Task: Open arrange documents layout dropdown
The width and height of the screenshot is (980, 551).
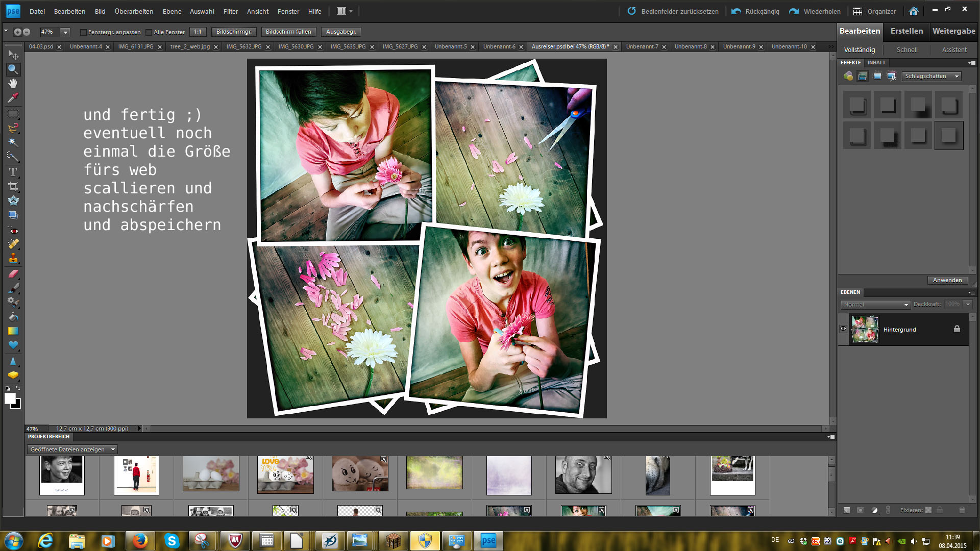Action: (345, 11)
